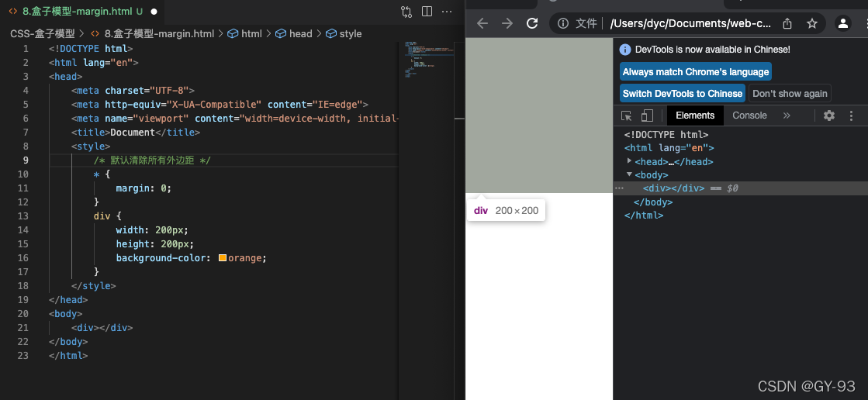This screenshot has width=868, height=400.
Task: Select closing body tag in Elements tree
Action: [x=652, y=202]
